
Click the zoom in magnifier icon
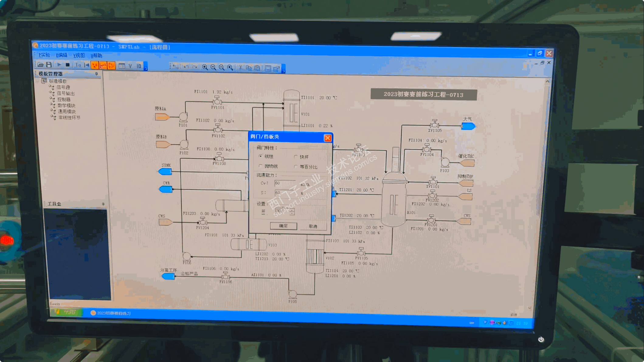[x=205, y=67]
